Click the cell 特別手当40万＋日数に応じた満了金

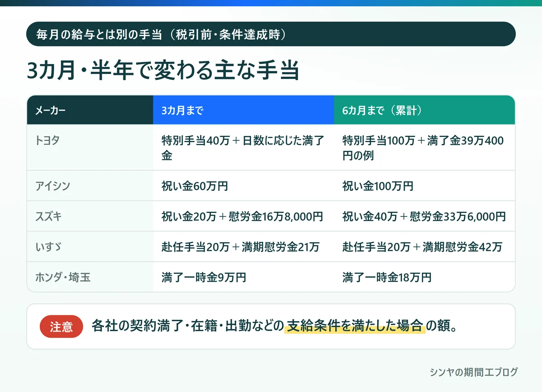243,148
